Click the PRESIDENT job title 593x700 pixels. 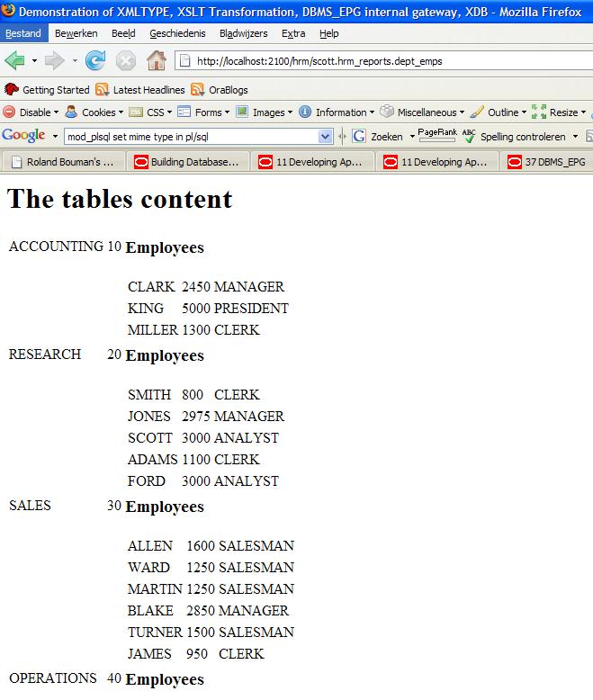(251, 309)
